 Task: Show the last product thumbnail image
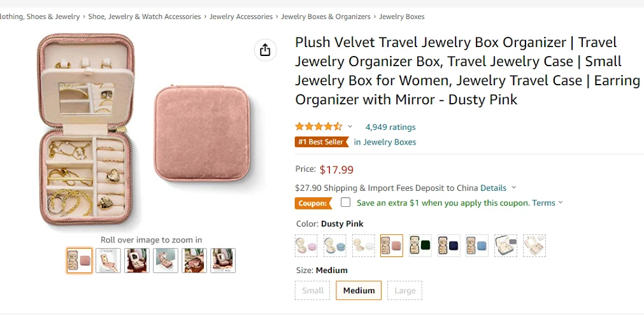coord(223,260)
